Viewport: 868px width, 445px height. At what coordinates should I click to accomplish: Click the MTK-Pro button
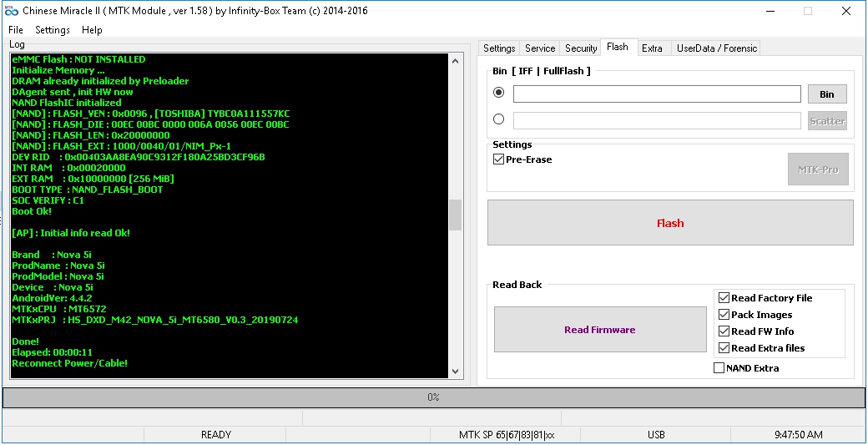tap(818, 169)
